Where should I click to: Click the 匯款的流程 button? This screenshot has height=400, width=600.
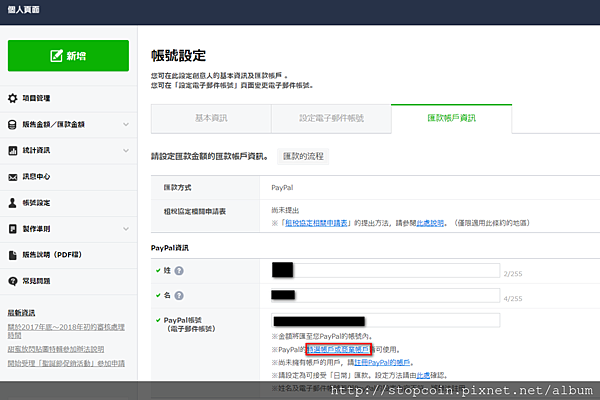point(303,156)
